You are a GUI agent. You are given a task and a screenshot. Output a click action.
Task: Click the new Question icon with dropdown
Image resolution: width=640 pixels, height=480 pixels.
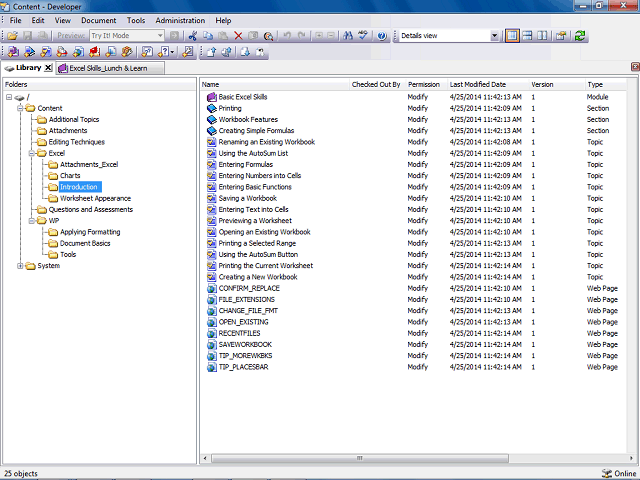tap(164, 52)
